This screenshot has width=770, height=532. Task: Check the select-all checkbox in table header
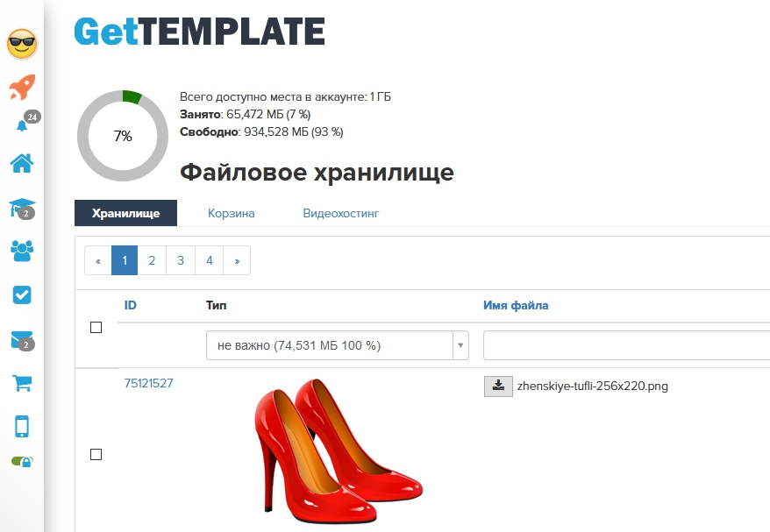click(96, 327)
